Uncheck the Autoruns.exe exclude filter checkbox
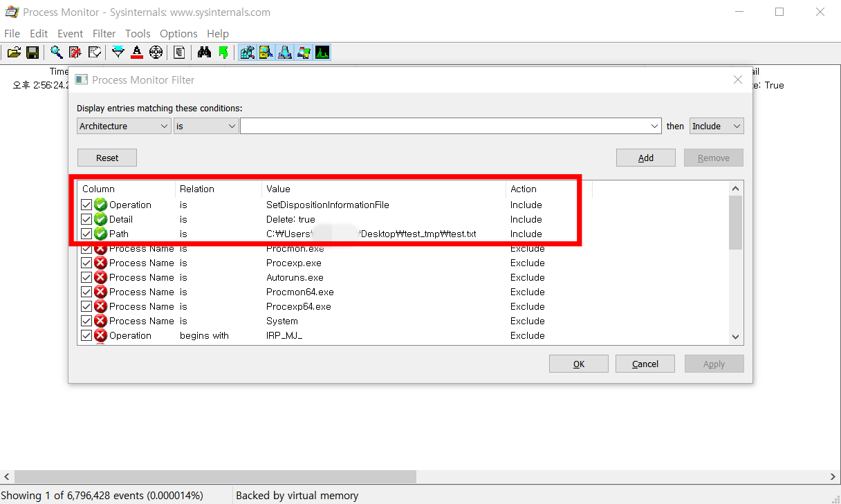This screenshot has width=841, height=504. click(86, 277)
